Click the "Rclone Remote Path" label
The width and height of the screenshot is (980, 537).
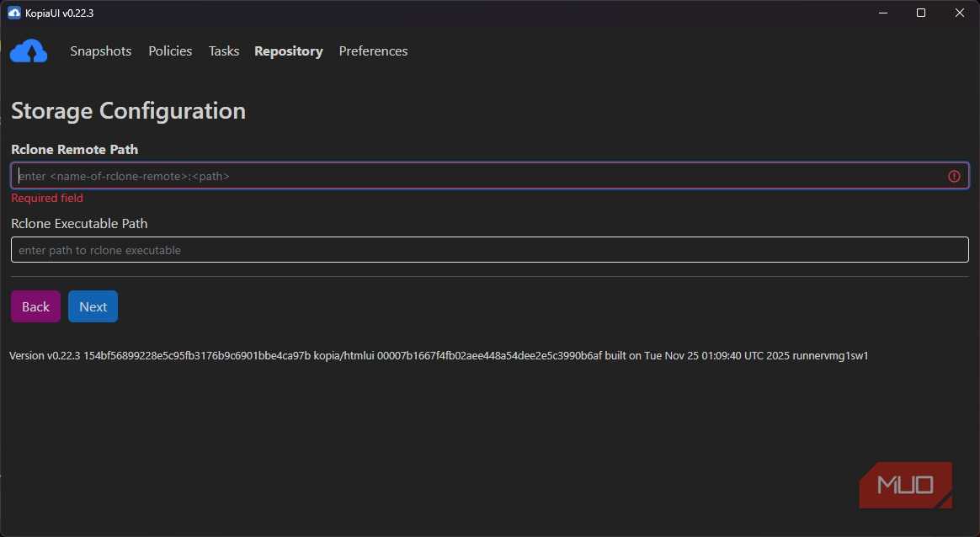pos(74,150)
